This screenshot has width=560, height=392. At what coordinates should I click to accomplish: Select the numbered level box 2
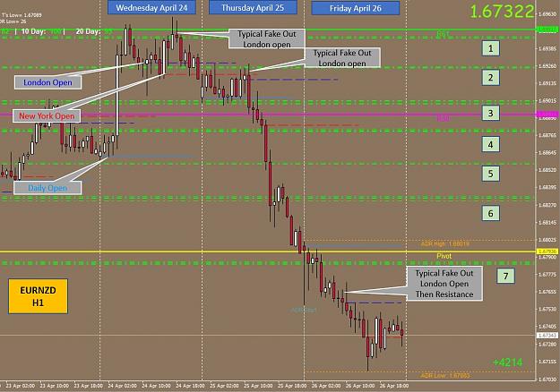[491, 78]
